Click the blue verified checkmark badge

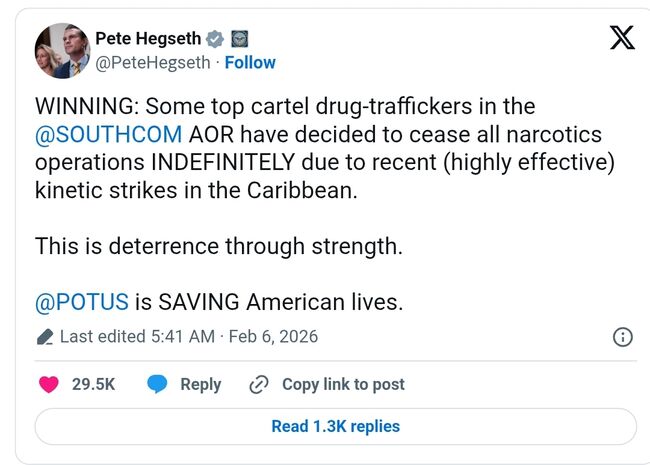[x=215, y=39]
